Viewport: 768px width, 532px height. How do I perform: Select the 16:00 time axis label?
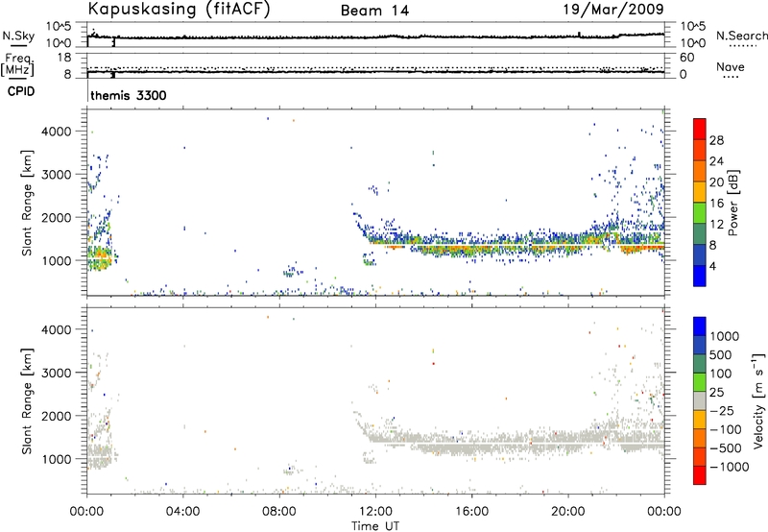(x=471, y=512)
